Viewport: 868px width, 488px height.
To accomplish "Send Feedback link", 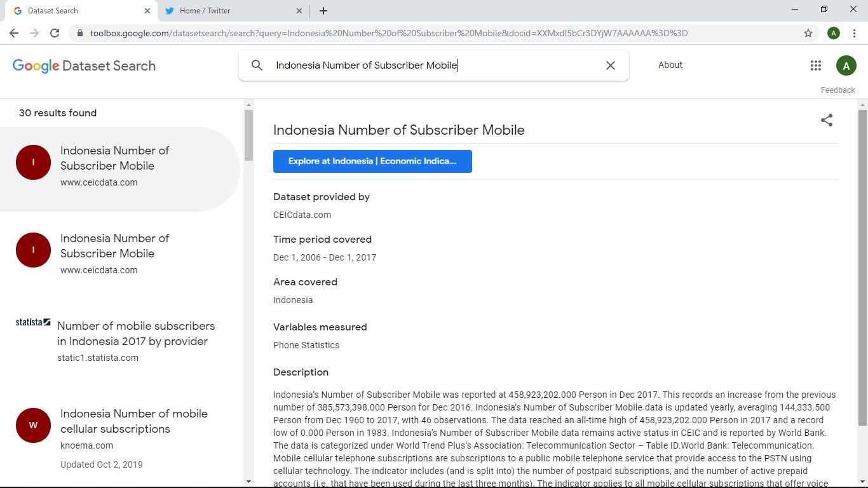I will pyautogui.click(x=837, y=90).
